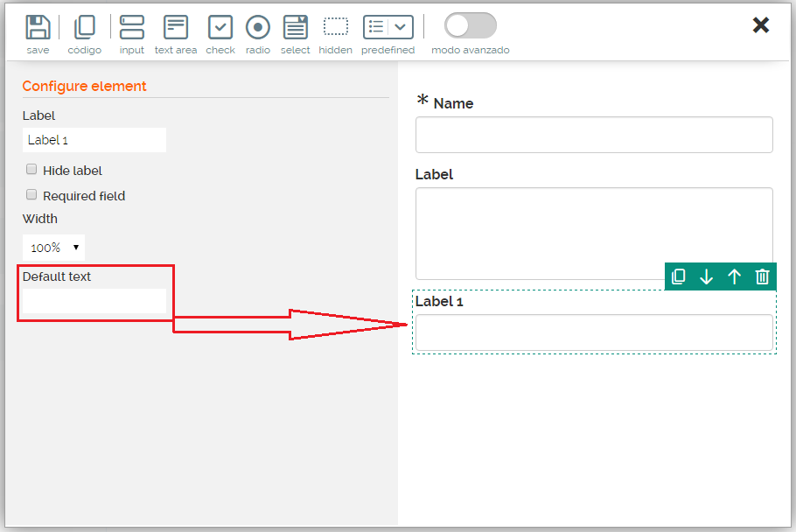This screenshot has height=532, width=796.
Task: Insert a radio button element
Action: (257, 27)
